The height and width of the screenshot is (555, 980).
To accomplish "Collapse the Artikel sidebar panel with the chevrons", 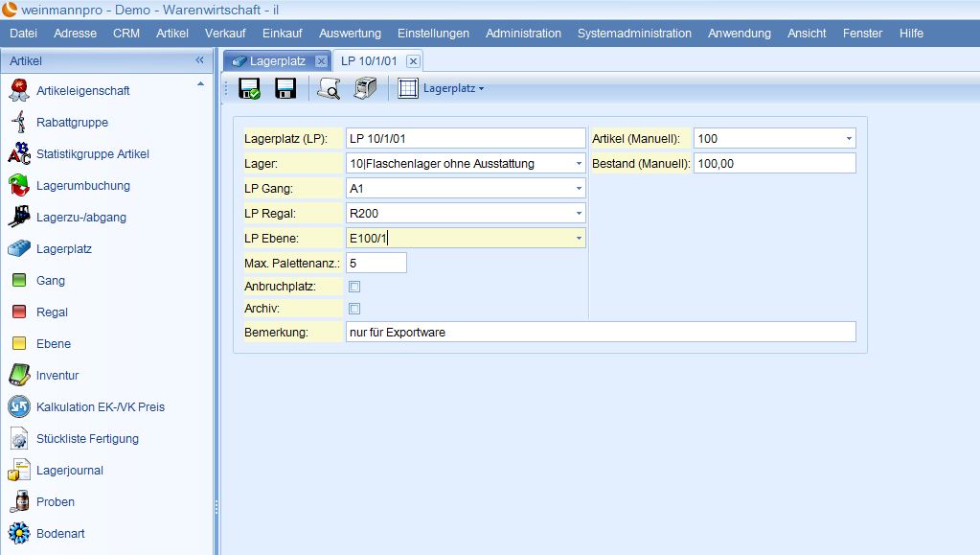I will pyautogui.click(x=199, y=60).
